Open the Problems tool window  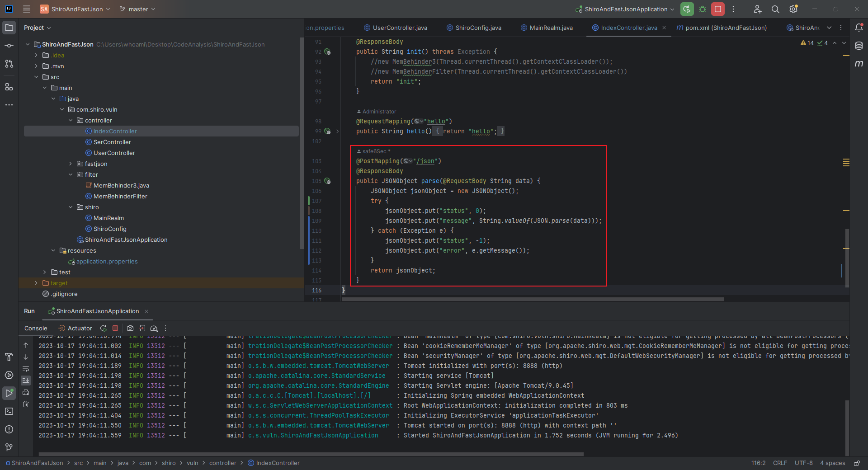9,429
